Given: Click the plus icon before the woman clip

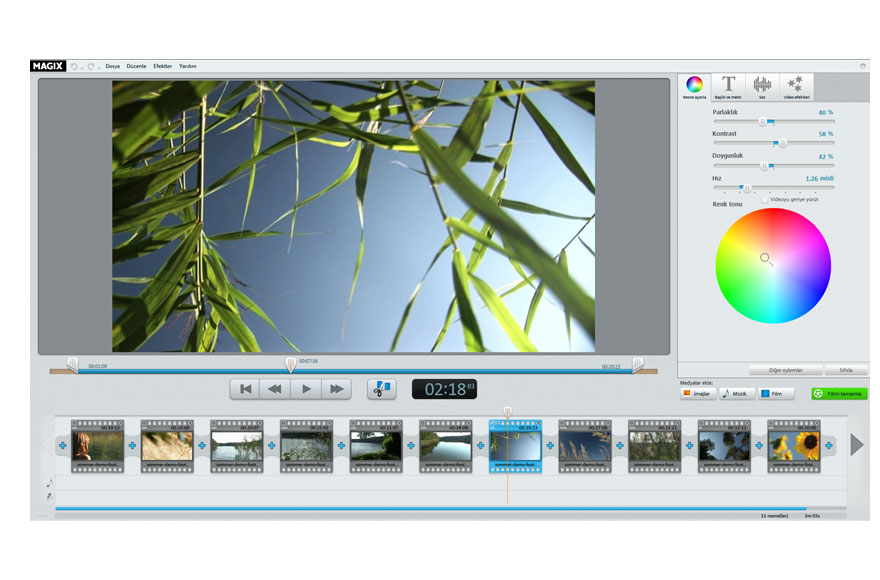Looking at the screenshot, I should tap(63, 445).
